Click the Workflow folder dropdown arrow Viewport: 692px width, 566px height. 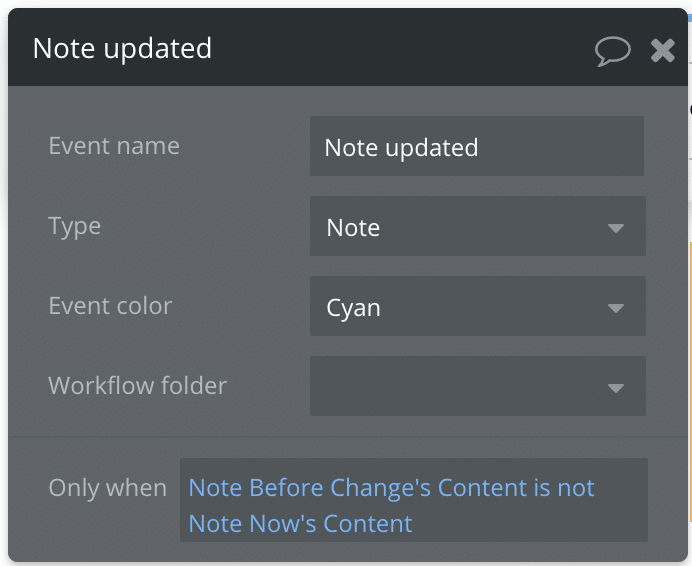click(x=616, y=388)
